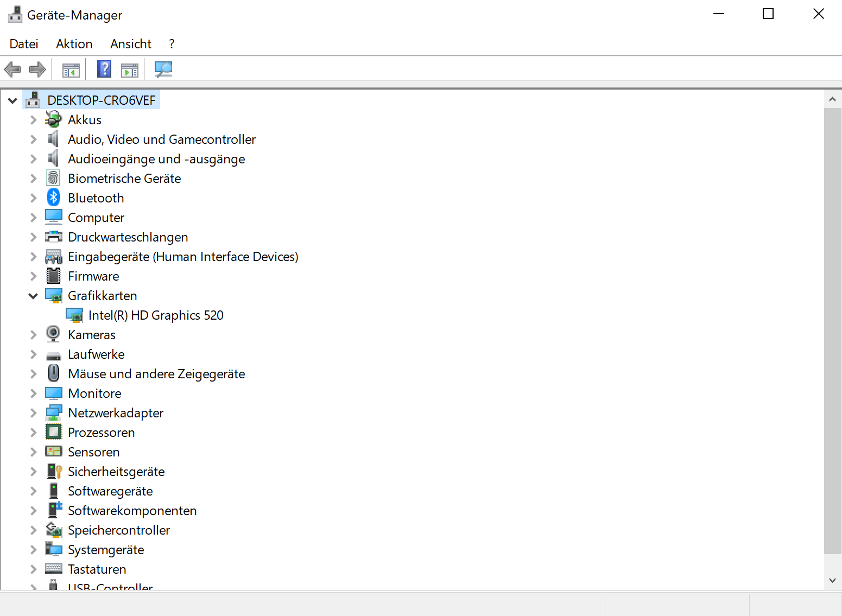
Task: Select the Intel(R) HD Graphics 520 entry
Action: click(156, 315)
